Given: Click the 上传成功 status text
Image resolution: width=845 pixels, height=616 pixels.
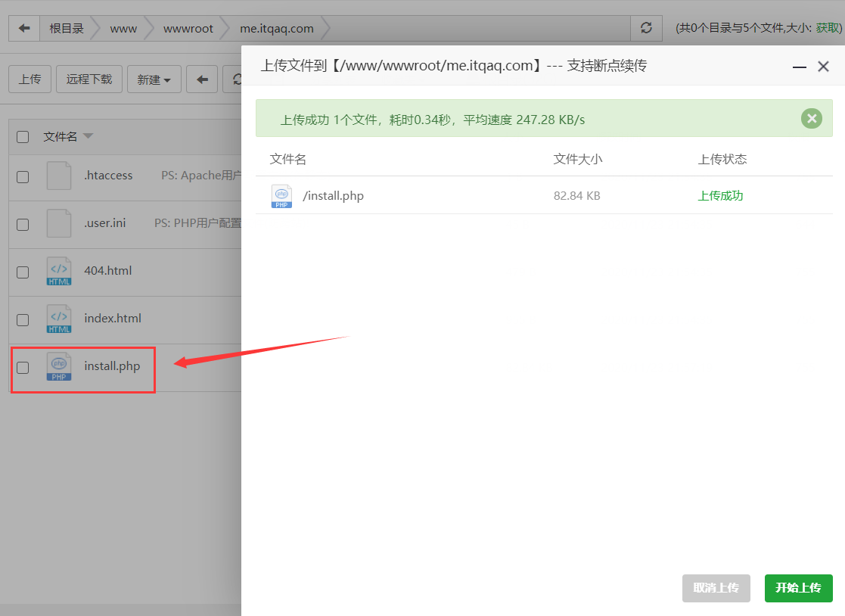Looking at the screenshot, I should tap(720, 196).
